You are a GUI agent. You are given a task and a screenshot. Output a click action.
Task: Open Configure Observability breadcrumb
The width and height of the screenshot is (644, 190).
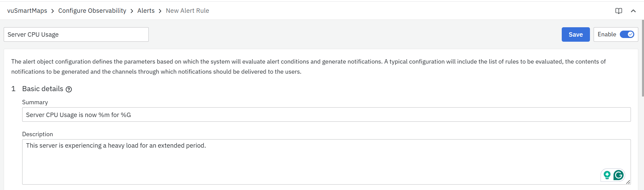click(x=92, y=11)
